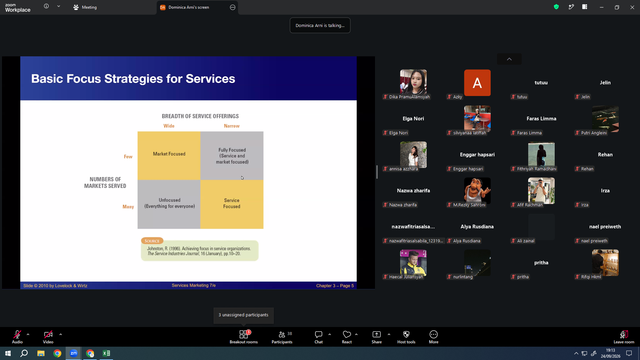Open React emoji options
Image resolution: width=640 pixels, height=360 pixels.
[347, 337]
